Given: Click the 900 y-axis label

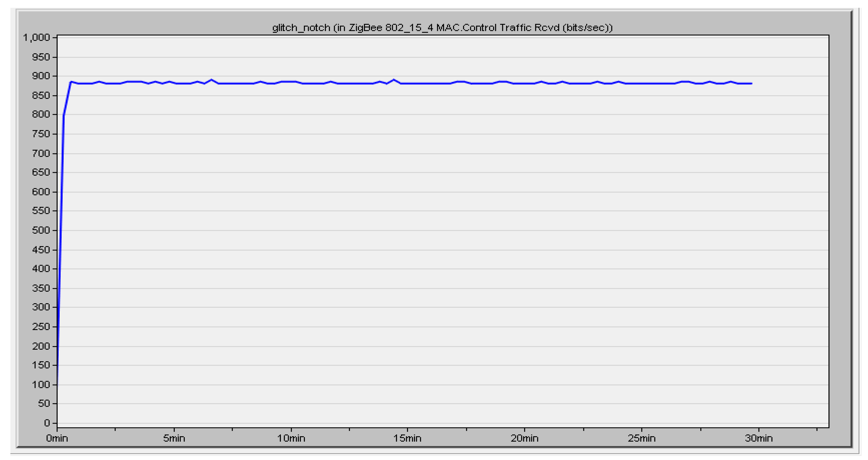Looking at the screenshot, I should pyautogui.click(x=41, y=76).
